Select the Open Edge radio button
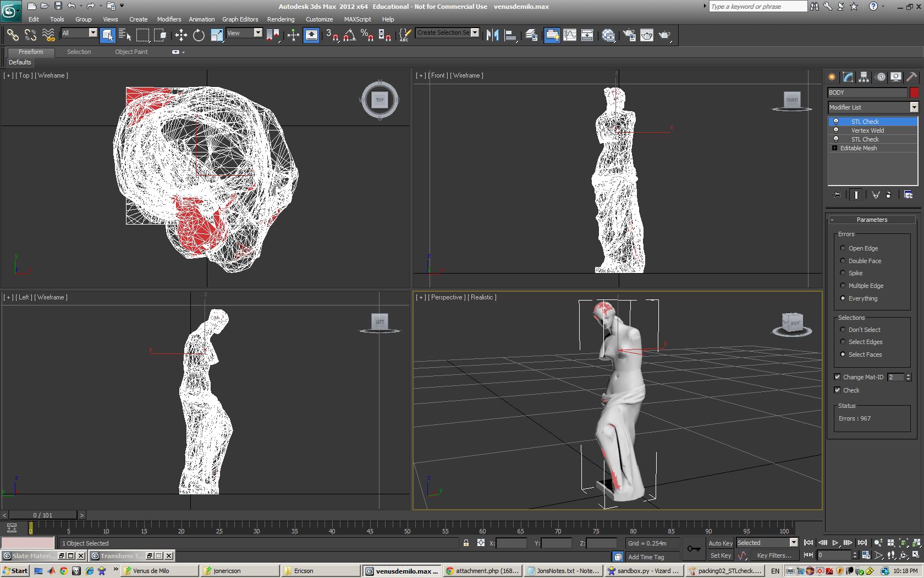Image resolution: width=924 pixels, height=578 pixels. pos(843,248)
